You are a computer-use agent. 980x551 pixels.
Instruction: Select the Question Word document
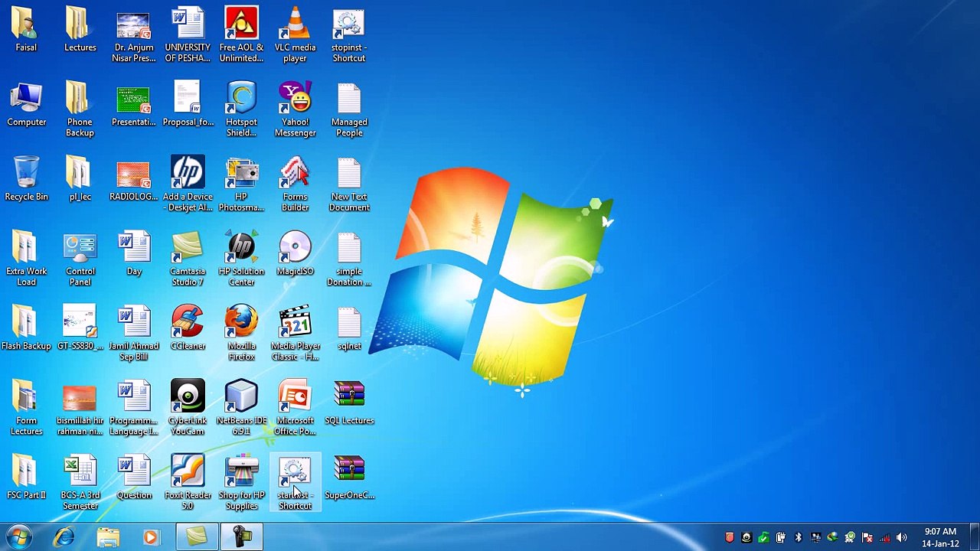pyautogui.click(x=134, y=478)
